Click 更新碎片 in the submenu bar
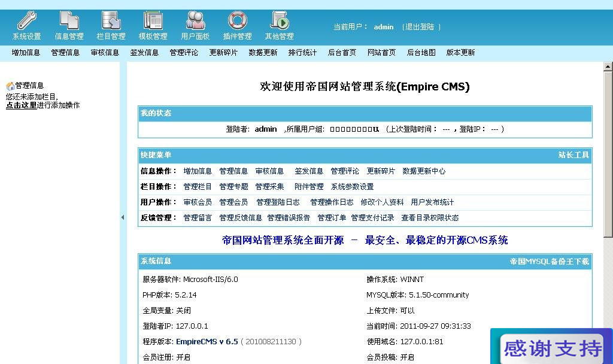Image resolution: width=613 pixels, height=364 pixels. [223, 53]
